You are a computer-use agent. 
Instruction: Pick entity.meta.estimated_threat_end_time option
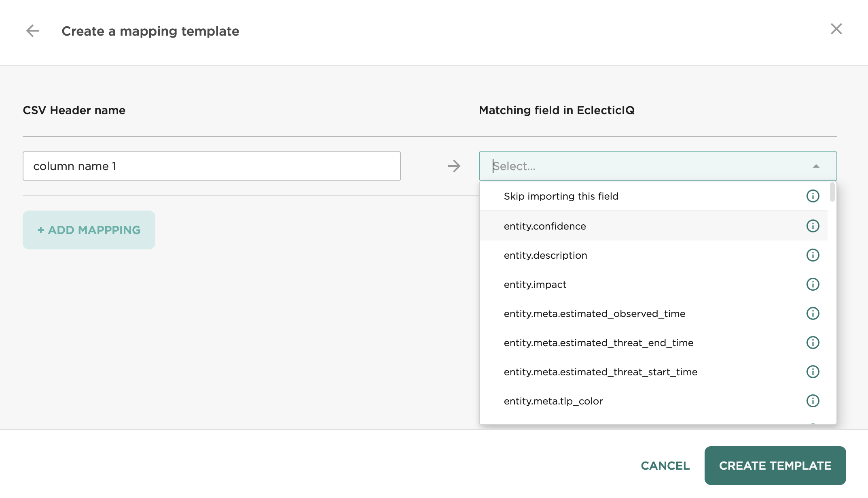(x=653, y=343)
